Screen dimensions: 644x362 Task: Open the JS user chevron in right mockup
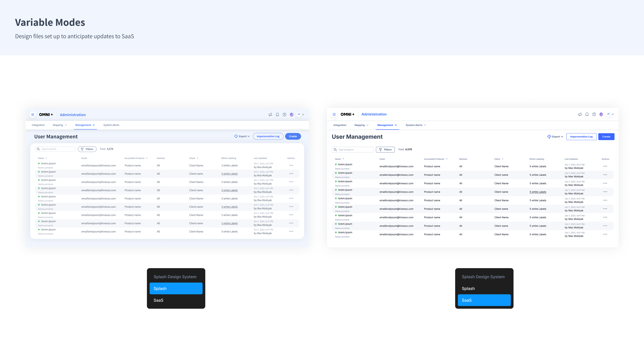(613, 114)
